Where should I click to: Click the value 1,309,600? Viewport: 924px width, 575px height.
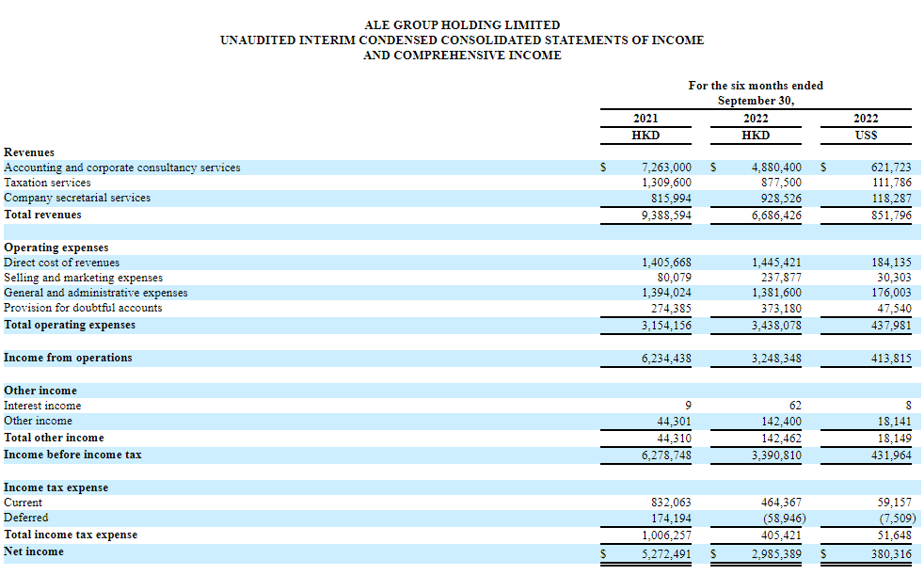(x=666, y=183)
